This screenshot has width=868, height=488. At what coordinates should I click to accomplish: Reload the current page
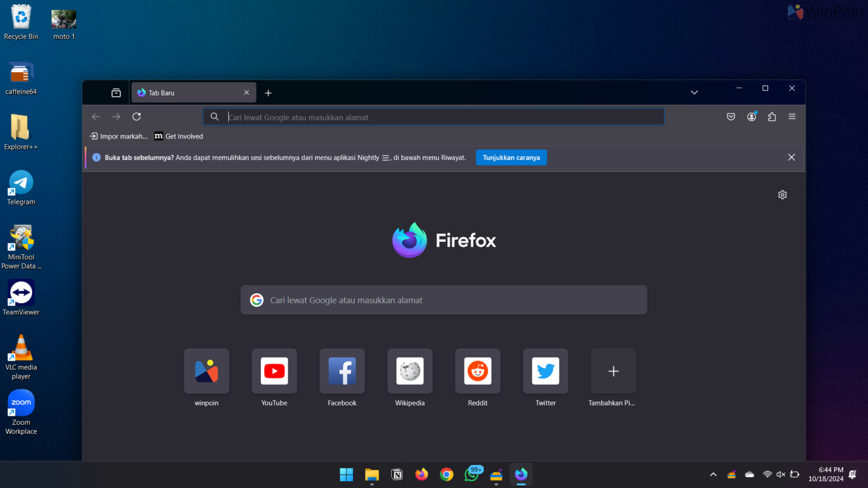(136, 116)
